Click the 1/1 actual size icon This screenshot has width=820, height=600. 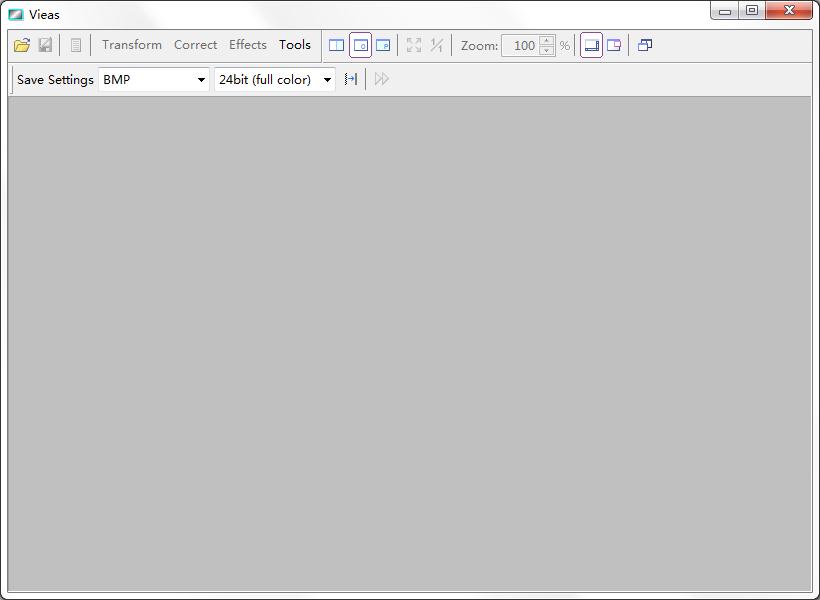tap(437, 45)
